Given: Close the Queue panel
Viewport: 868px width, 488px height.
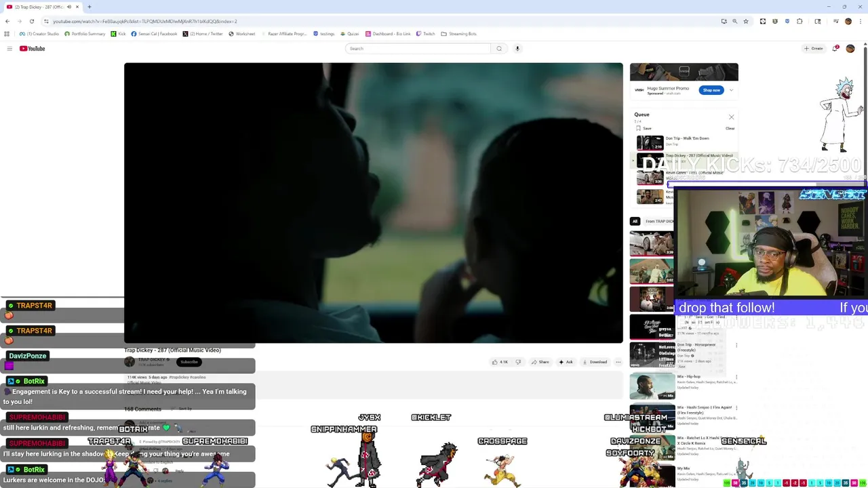Looking at the screenshot, I should click(731, 117).
